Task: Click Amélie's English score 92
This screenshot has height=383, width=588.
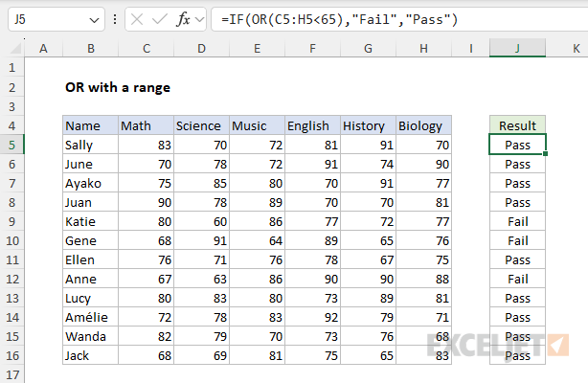Action: [312, 317]
